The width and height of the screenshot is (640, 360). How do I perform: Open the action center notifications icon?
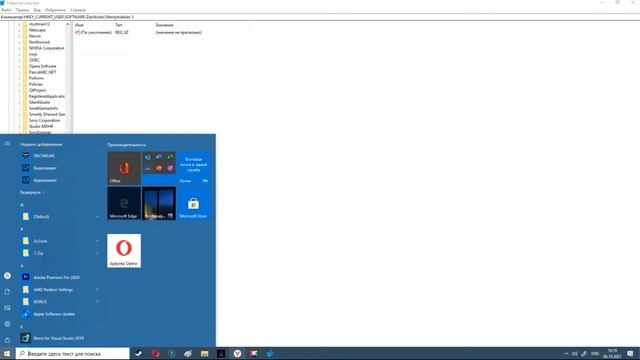tap(630, 353)
